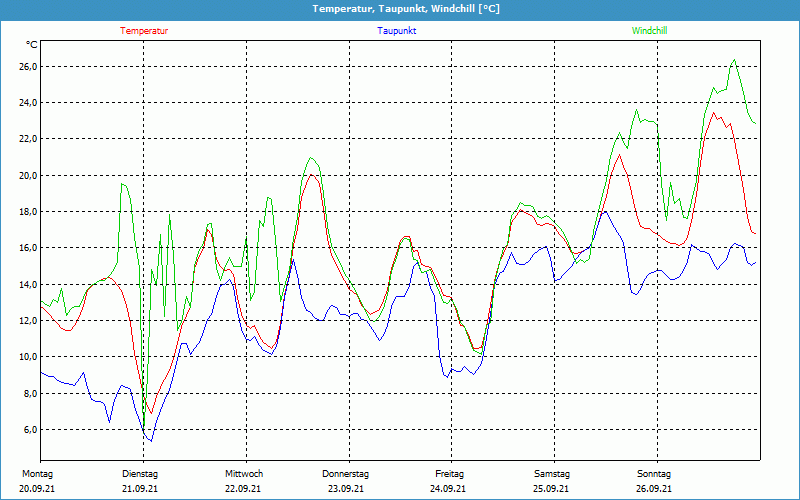This screenshot has width=800, height=500.
Task: Select the 24,0 y-axis value
Action: [29, 103]
